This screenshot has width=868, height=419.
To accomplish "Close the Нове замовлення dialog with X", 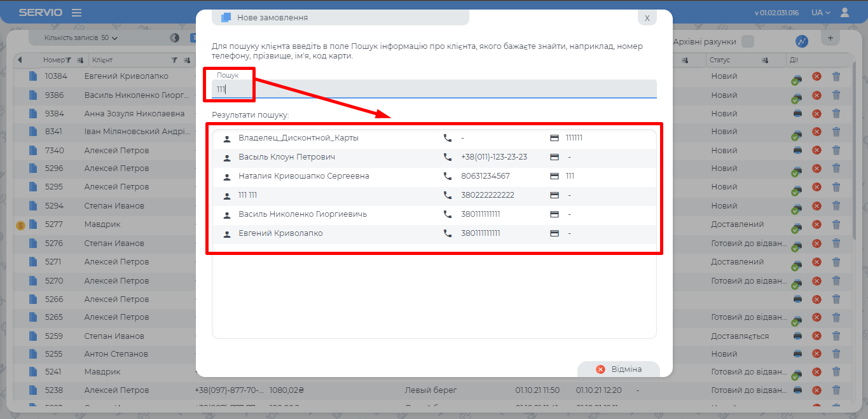I will (647, 18).
